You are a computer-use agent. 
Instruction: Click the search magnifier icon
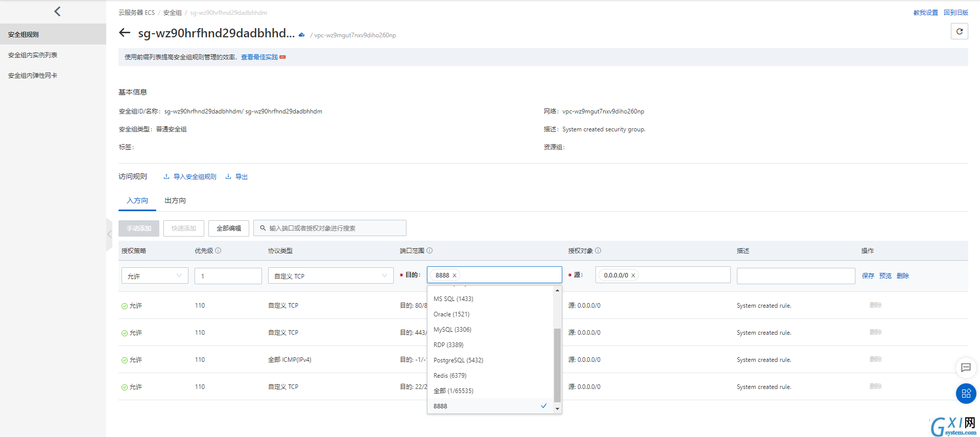point(263,228)
